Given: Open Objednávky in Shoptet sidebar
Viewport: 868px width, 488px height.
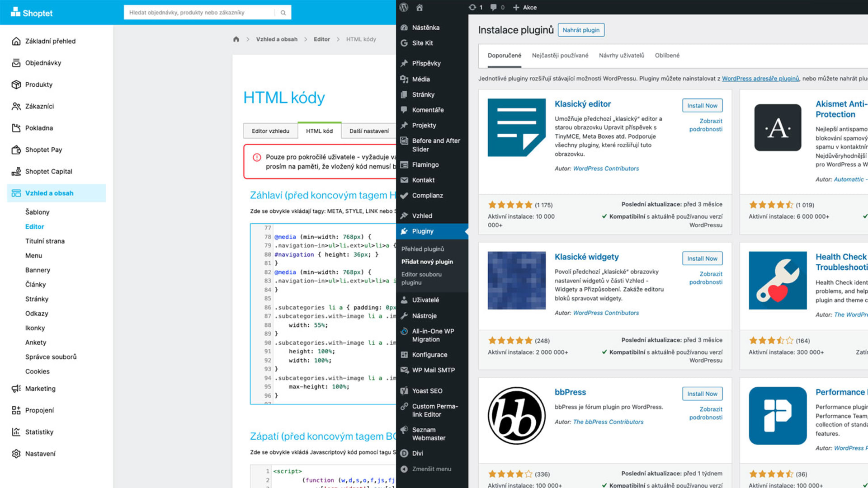Looking at the screenshot, I should tap(43, 63).
